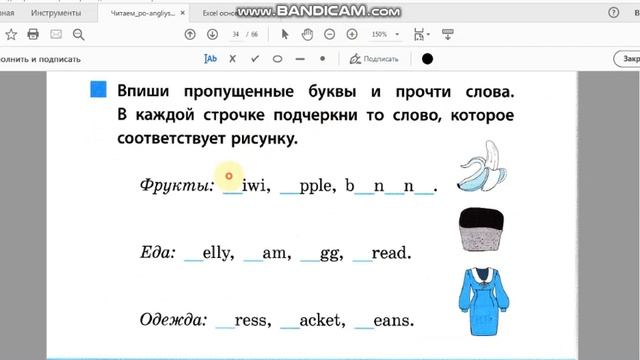This screenshot has height=360, width=640.
Task: Click the blue dress picture
Action: click(484, 302)
